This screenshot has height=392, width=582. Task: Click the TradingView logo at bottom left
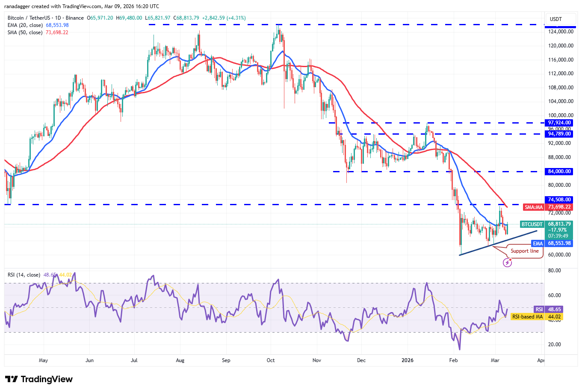38,379
